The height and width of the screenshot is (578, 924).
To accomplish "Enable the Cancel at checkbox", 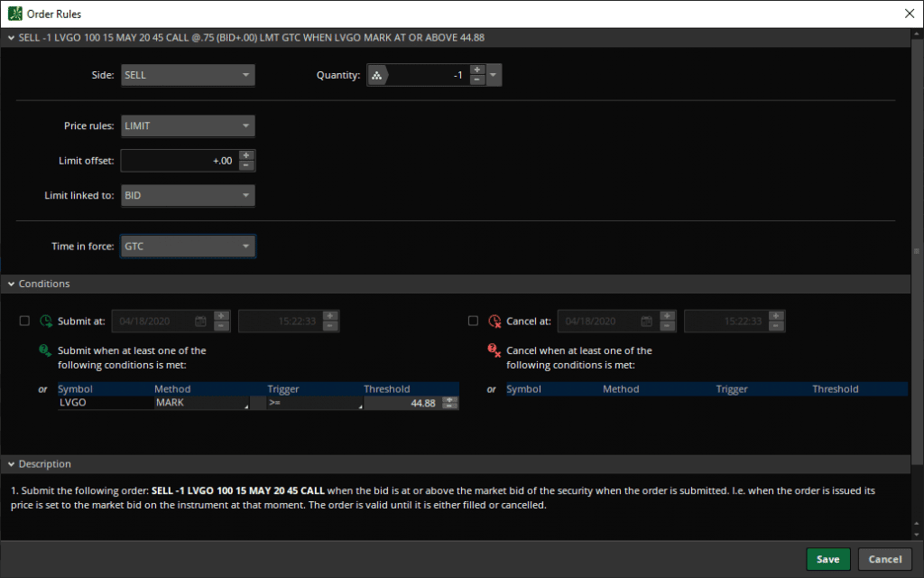I will 474,321.
